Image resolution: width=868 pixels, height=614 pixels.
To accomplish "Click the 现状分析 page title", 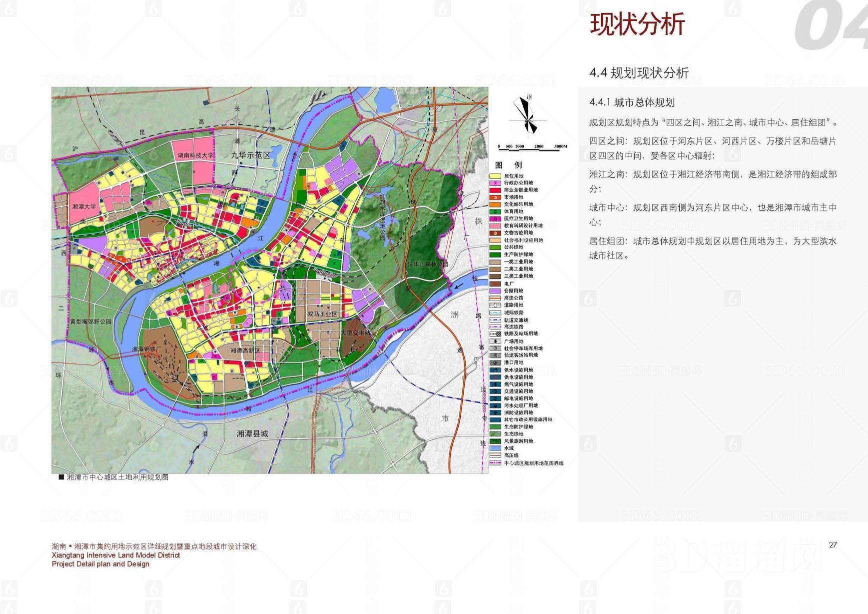I will click(x=637, y=24).
